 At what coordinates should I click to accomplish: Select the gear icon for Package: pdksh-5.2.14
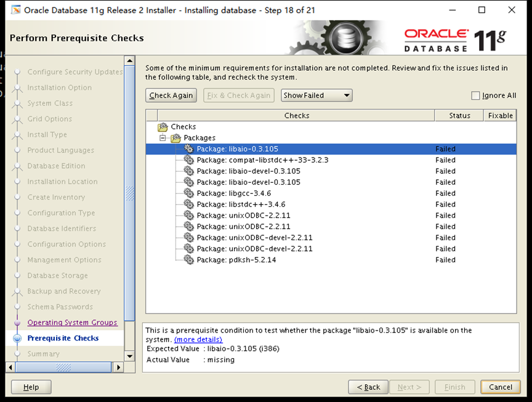pyautogui.click(x=188, y=259)
